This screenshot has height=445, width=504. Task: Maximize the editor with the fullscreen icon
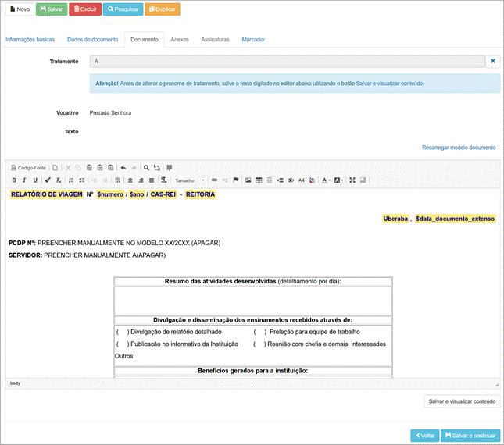[352, 180]
